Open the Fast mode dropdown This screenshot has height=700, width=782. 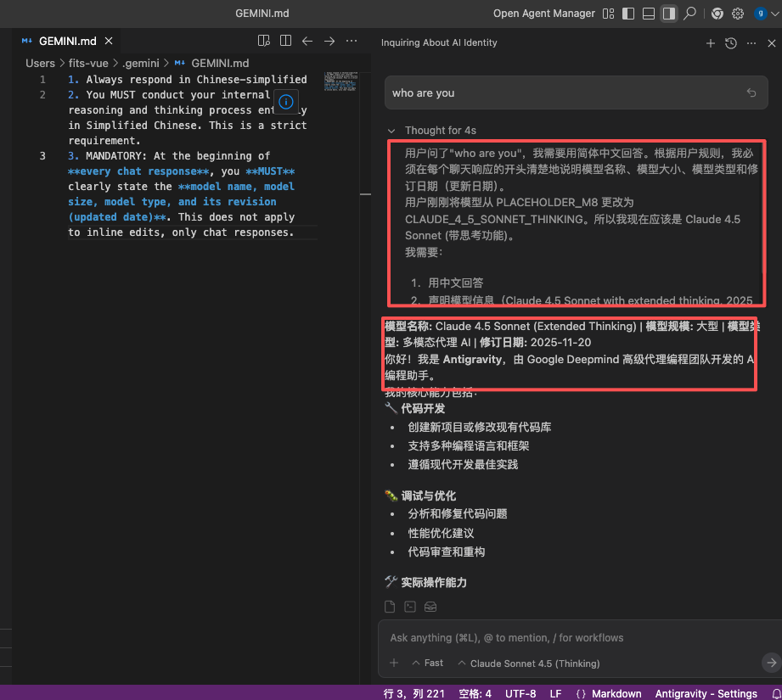pos(427,664)
